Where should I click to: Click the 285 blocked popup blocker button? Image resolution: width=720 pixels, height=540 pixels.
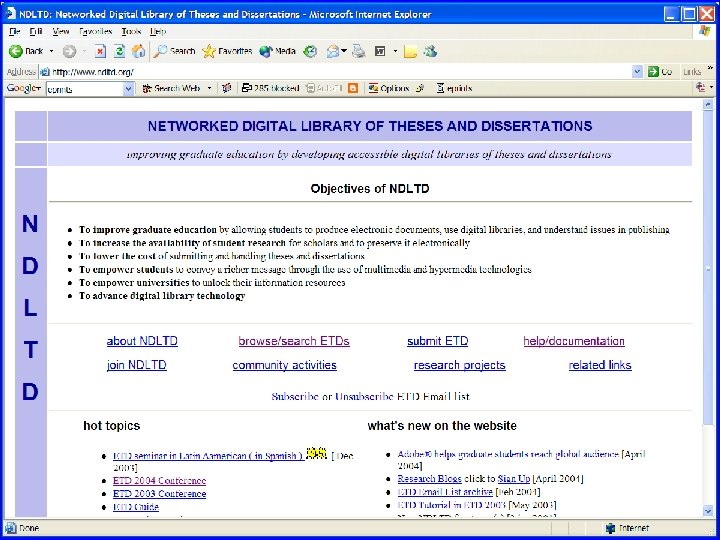pyautogui.click(x=270, y=88)
